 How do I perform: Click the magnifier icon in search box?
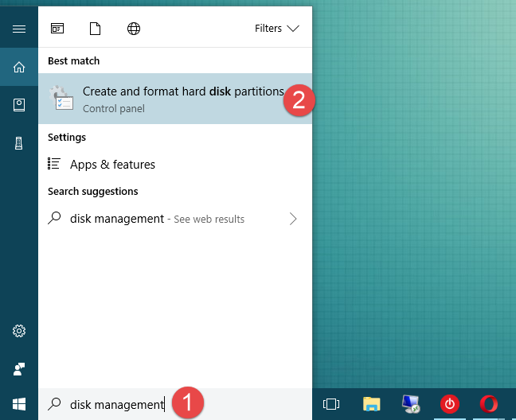click(54, 404)
